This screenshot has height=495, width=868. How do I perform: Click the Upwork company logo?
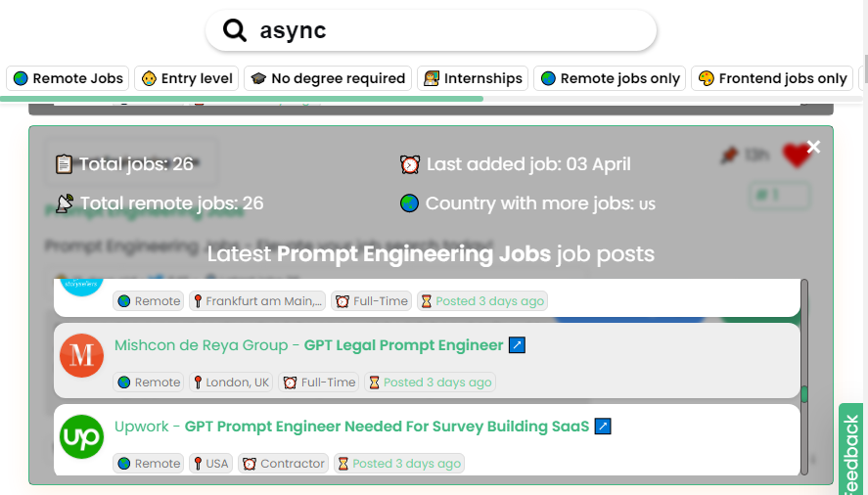coord(82,436)
